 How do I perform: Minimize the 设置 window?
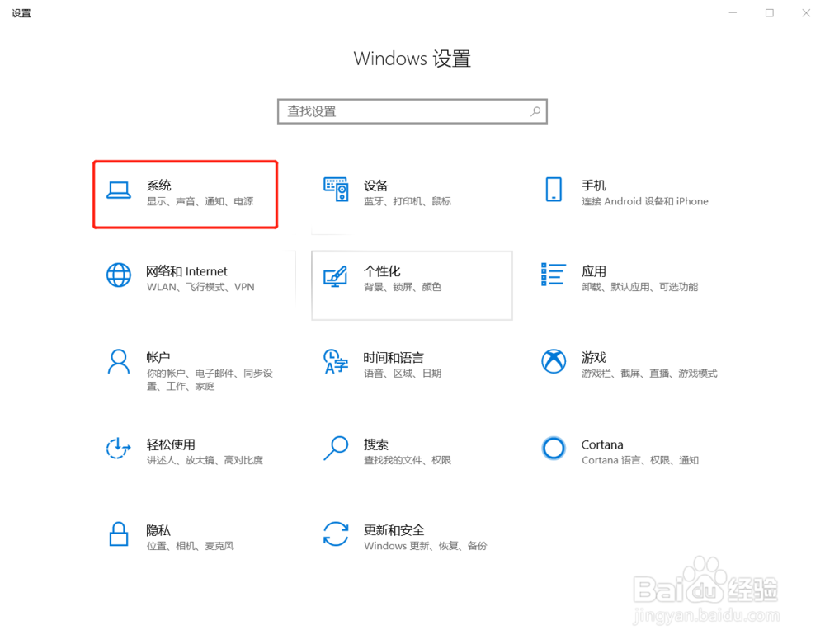coord(733,12)
